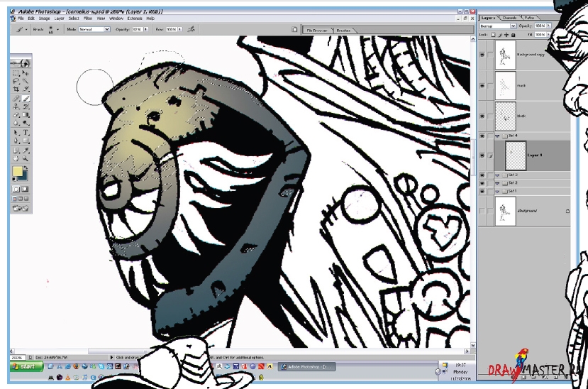Open the brush Opacity slider arrow
This screenshot has height=389, width=588.
(146, 29)
